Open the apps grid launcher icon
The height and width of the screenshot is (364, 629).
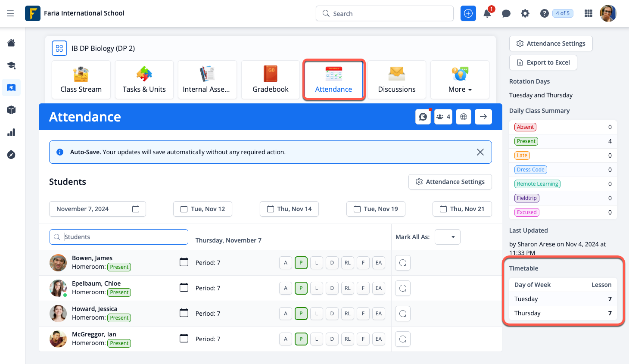[x=588, y=14]
